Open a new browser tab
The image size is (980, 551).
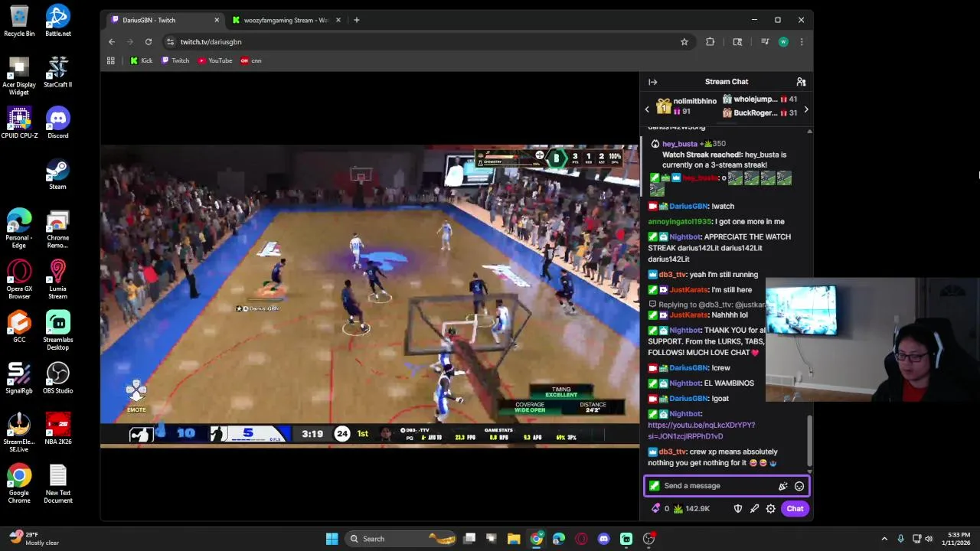tap(356, 20)
